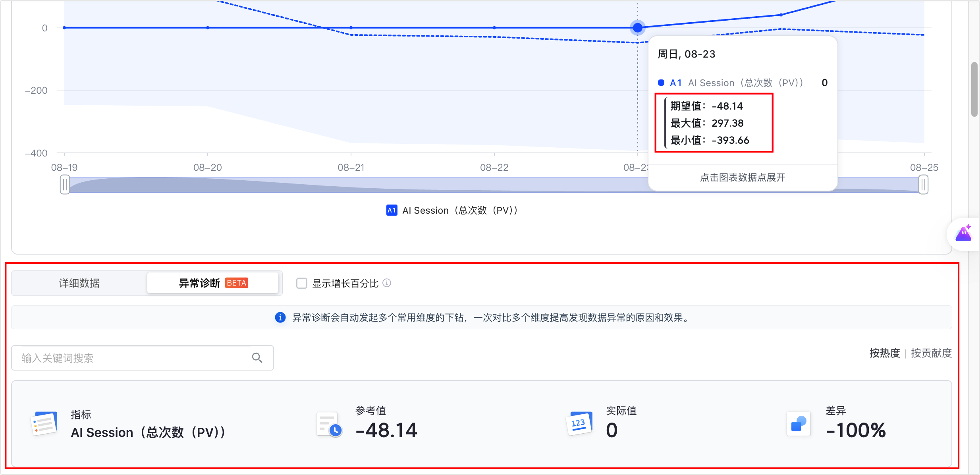Screen dimensions: 980x475
Task: Sort results by 按热度
Action: (885, 353)
